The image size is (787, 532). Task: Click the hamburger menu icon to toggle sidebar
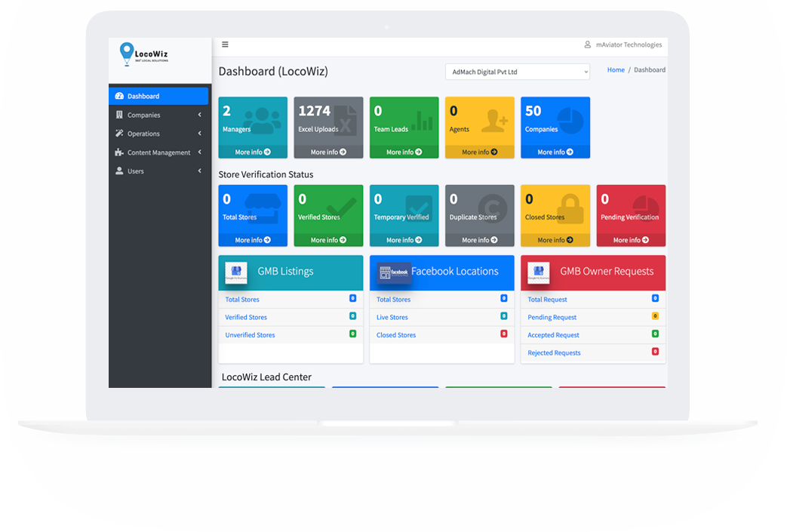tap(225, 45)
